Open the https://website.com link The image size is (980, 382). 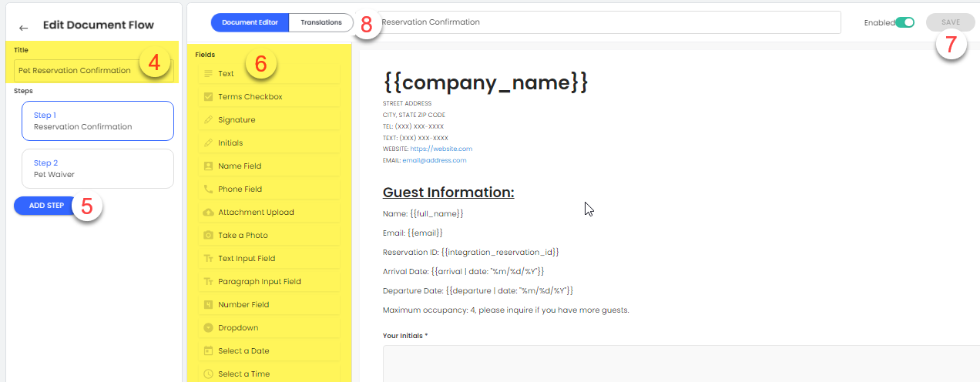point(441,149)
